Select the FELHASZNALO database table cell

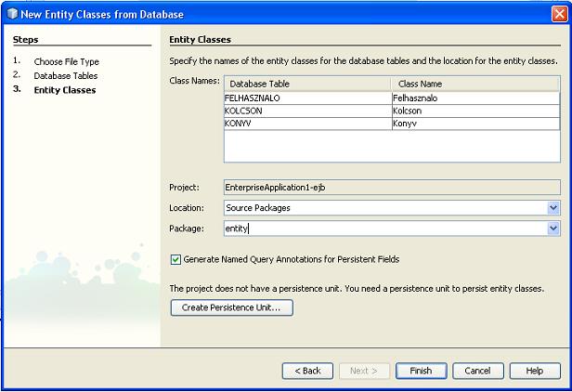coord(308,98)
